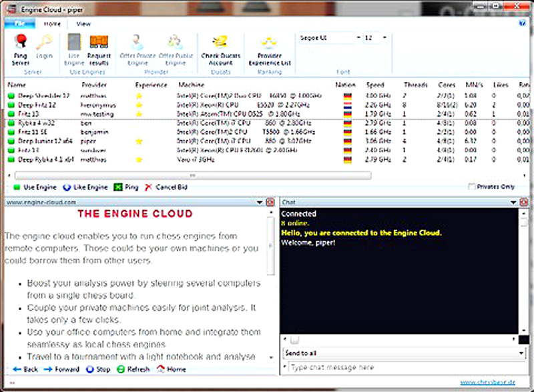Click the green status icon for Deep Shredder 12
The height and width of the screenshot is (392, 534).
[x=11, y=96]
